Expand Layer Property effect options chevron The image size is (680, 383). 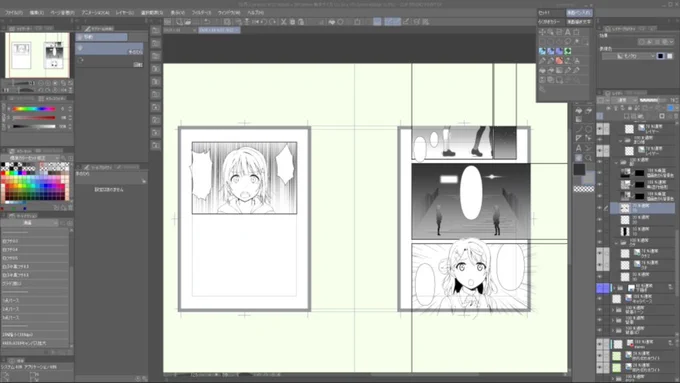point(672,42)
